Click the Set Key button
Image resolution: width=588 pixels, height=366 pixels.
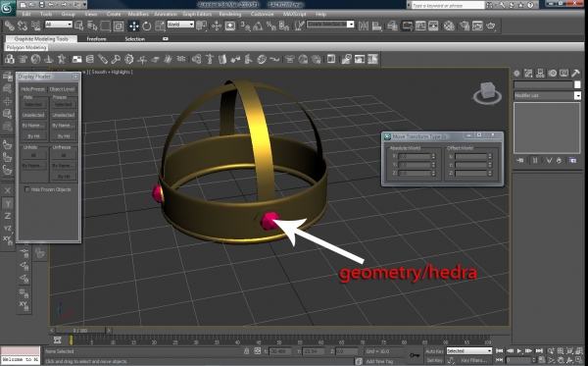point(434,360)
